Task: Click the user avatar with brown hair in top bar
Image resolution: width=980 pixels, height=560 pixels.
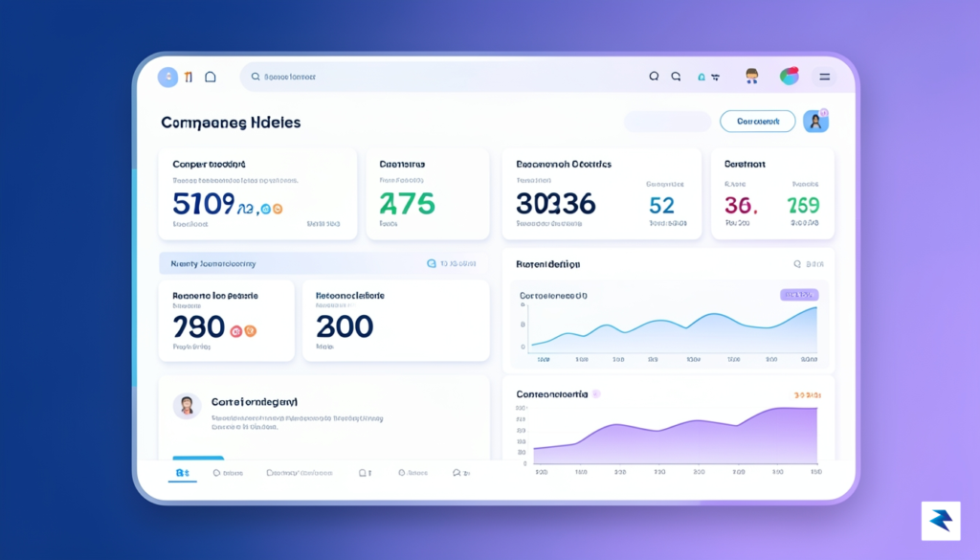Action: pyautogui.click(x=752, y=77)
